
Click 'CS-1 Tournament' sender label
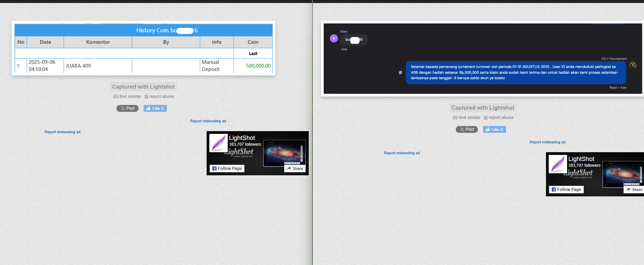click(x=614, y=59)
